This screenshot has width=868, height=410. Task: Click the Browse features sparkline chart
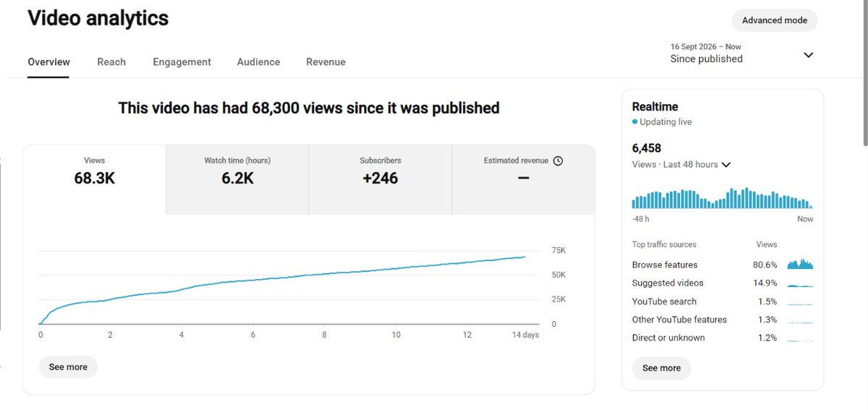[x=800, y=264]
